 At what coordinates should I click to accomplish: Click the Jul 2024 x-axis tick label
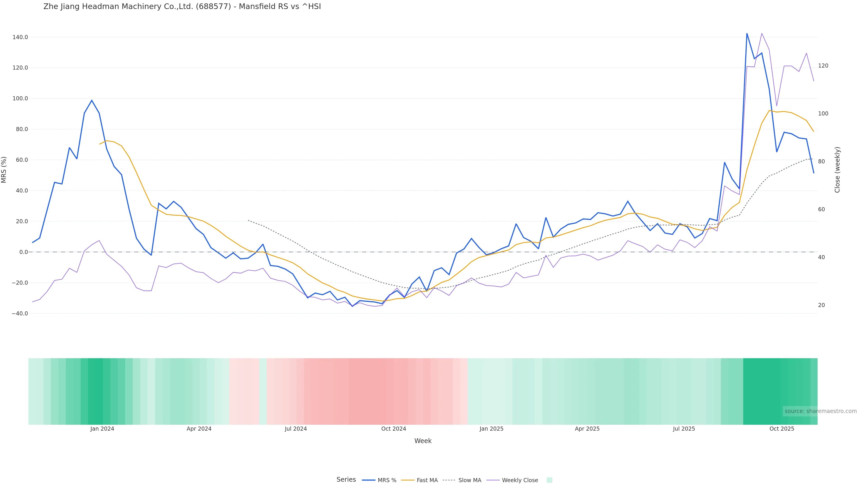(295, 429)
